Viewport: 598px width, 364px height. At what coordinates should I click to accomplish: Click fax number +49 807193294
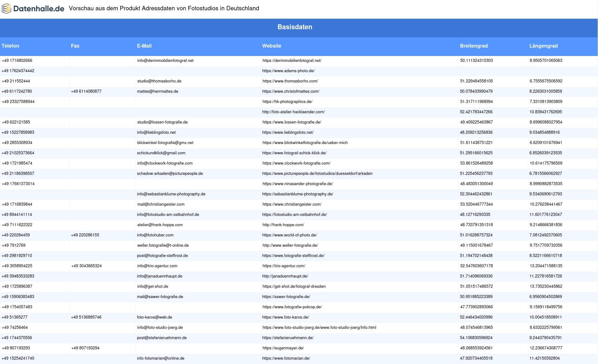coord(85,348)
